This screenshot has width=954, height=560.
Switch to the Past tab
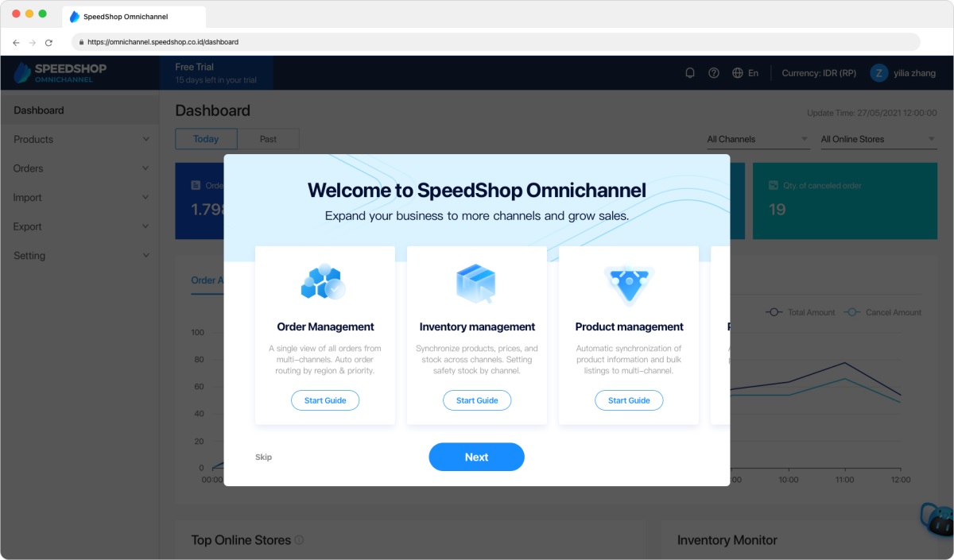(268, 139)
